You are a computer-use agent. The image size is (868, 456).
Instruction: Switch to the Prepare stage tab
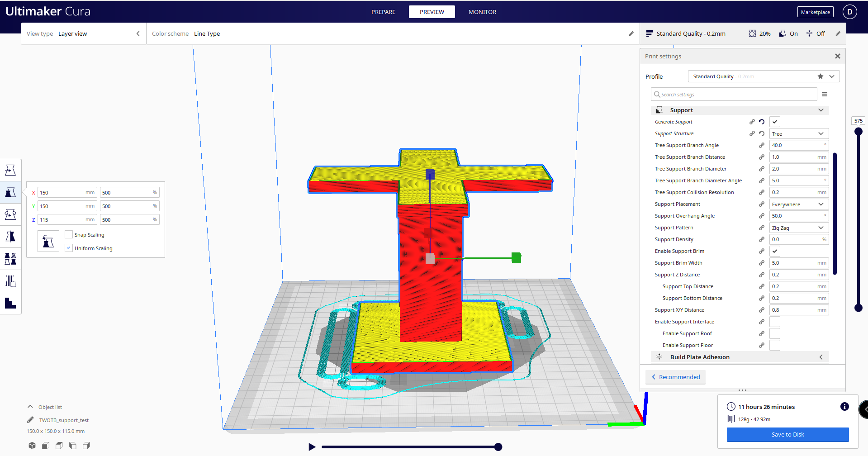click(383, 12)
